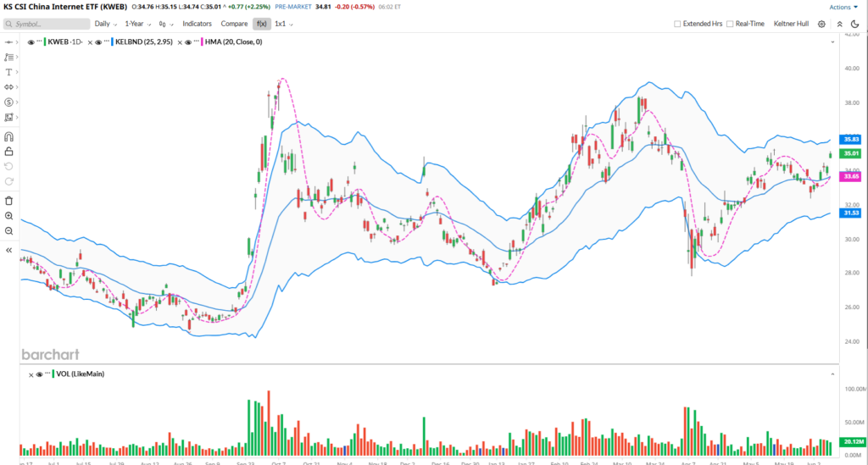Tick the Real-Time checkbox
Viewport: 868px width, 465px height.
730,25
